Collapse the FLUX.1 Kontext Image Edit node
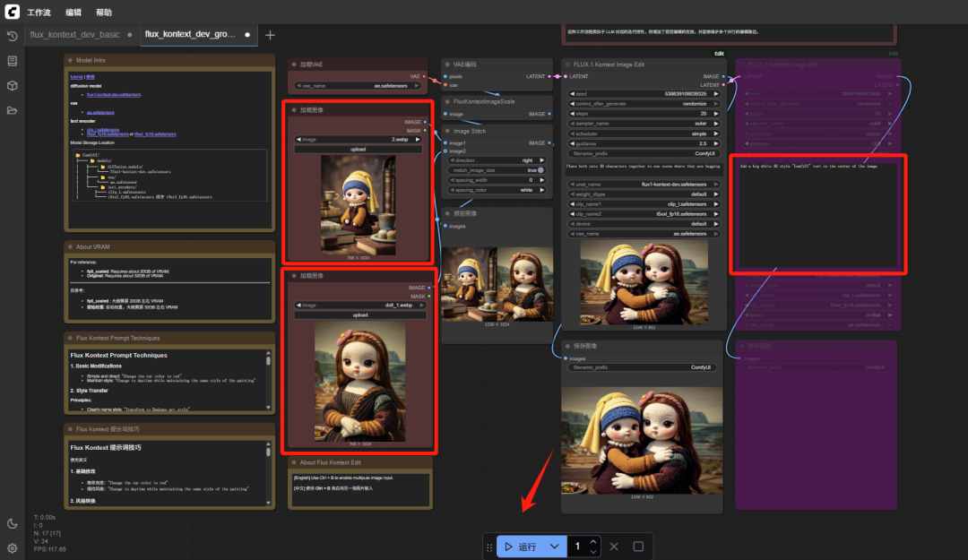Screen dimensions: 968x560 (568, 65)
